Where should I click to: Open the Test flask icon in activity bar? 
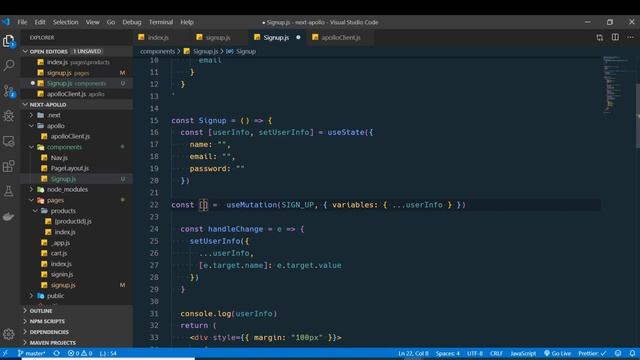[9, 191]
